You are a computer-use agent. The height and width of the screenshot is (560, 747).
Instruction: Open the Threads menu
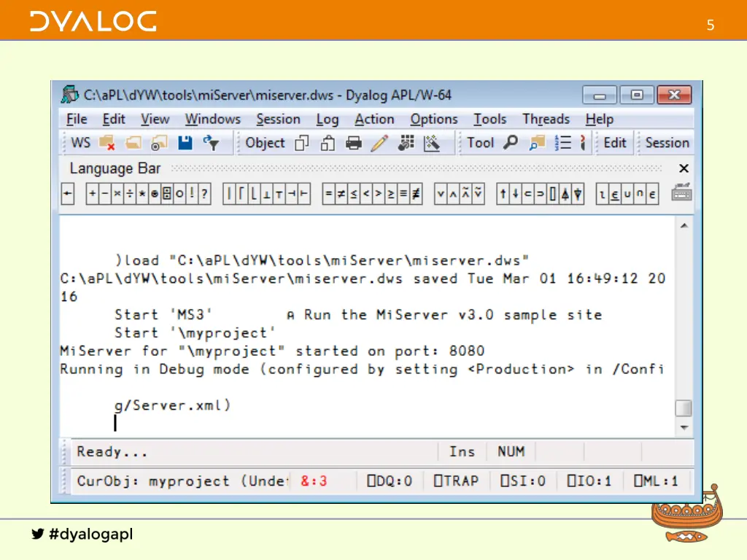(x=546, y=119)
